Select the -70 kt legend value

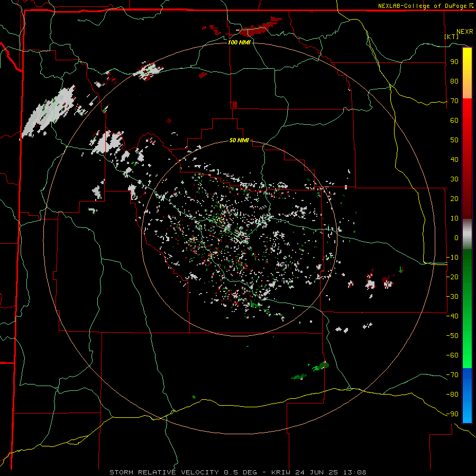[452, 375]
